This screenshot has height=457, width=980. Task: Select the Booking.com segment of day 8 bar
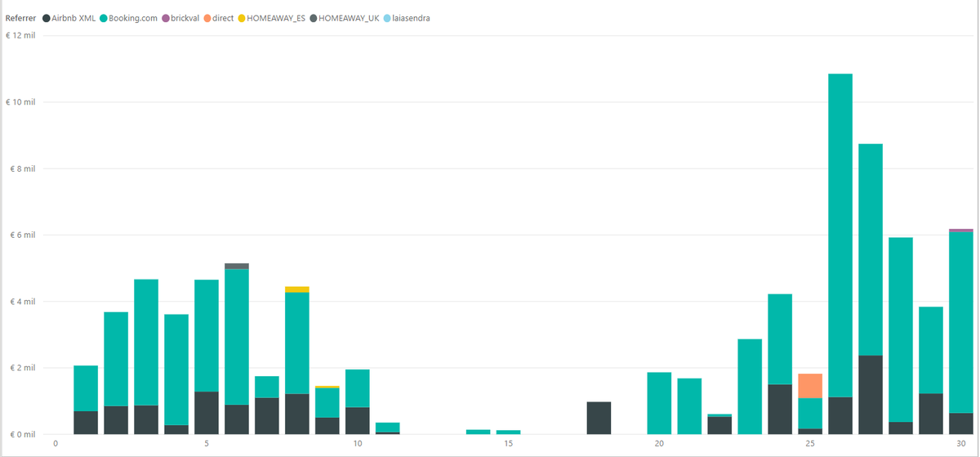[x=296, y=343]
